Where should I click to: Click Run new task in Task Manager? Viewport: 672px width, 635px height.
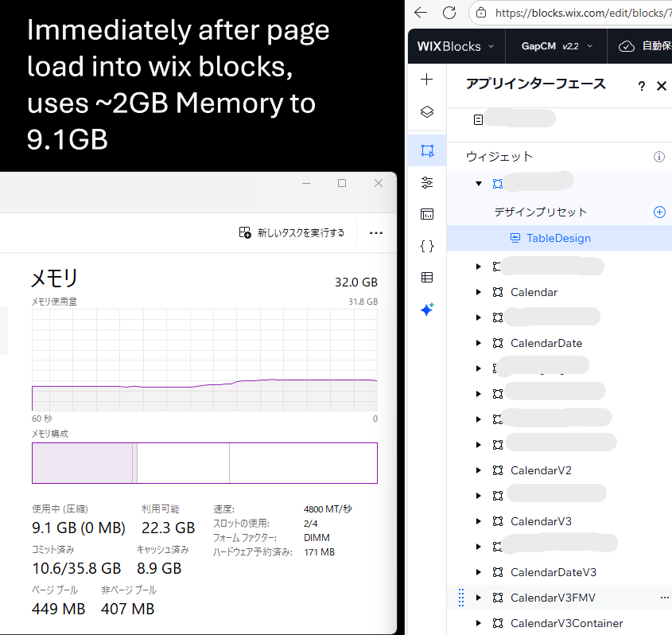point(291,233)
